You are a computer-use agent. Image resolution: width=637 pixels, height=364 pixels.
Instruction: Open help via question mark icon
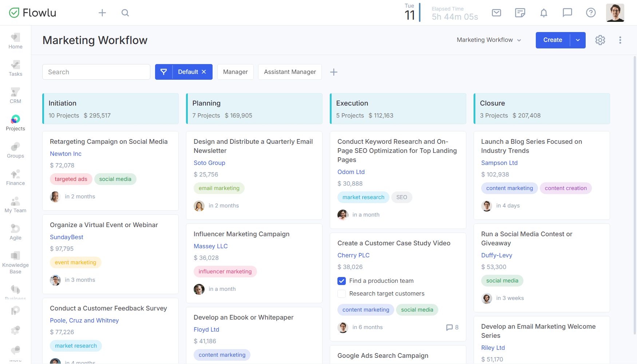point(591,12)
